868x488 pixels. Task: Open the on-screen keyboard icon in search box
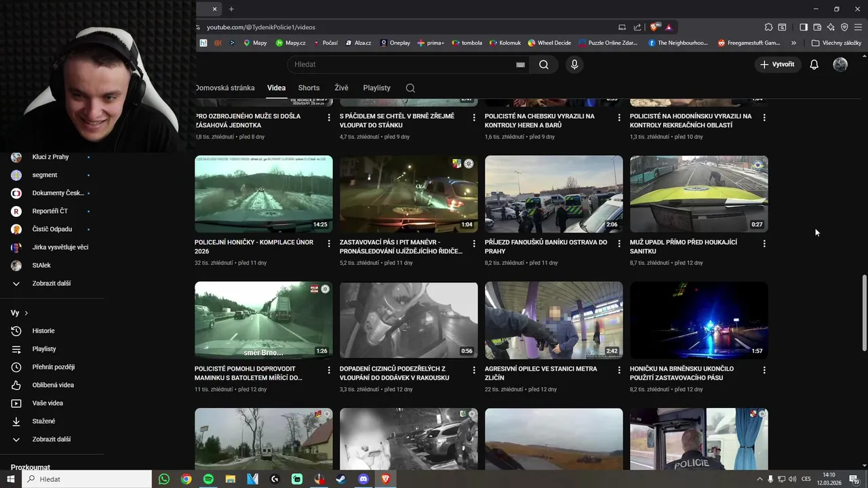click(520, 64)
